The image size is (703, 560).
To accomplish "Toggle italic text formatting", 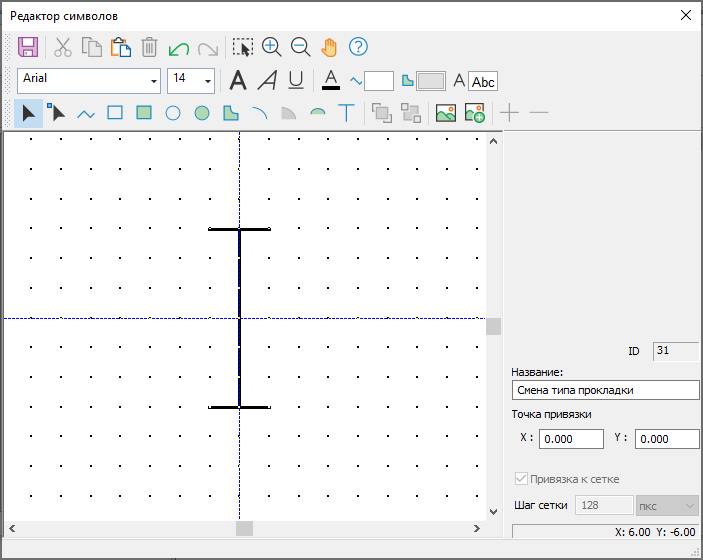I will pyautogui.click(x=267, y=81).
